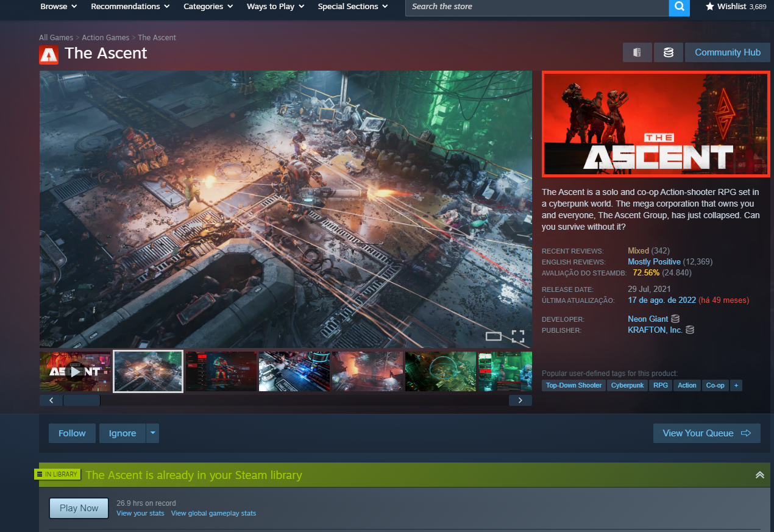
Task: Toggle theater mode icon on screenshot
Action: click(x=494, y=336)
